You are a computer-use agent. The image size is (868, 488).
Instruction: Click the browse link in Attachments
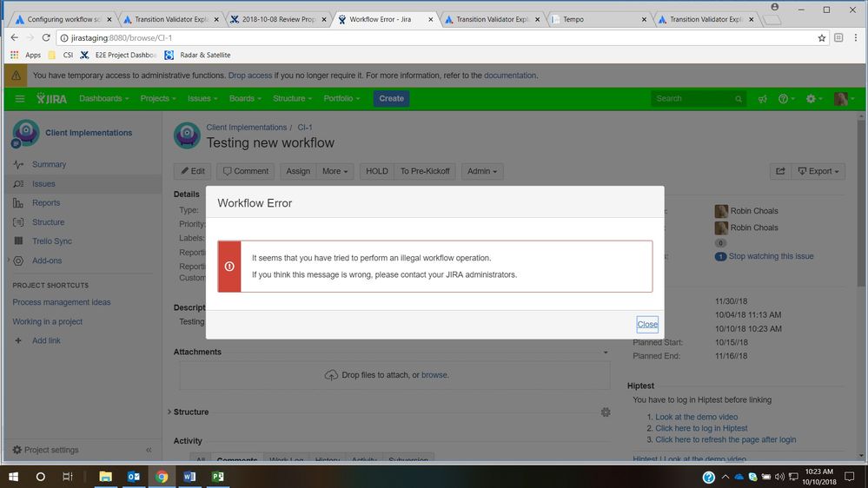click(434, 375)
